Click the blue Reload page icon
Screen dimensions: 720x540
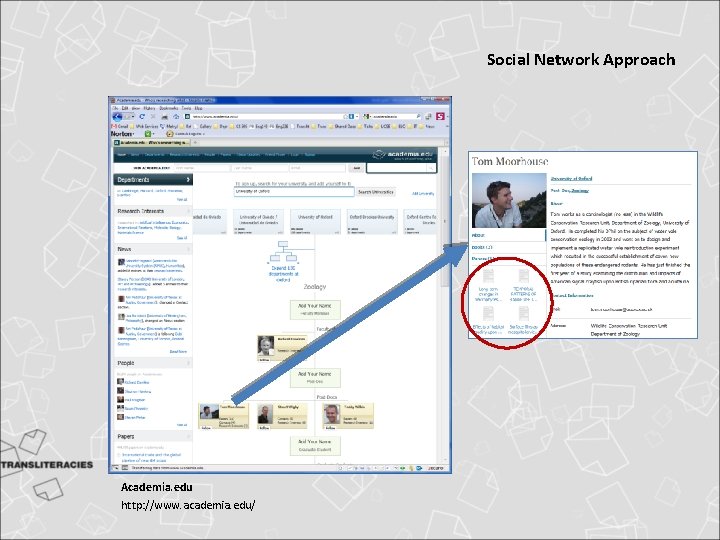pyautogui.click(x=142, y=117)
